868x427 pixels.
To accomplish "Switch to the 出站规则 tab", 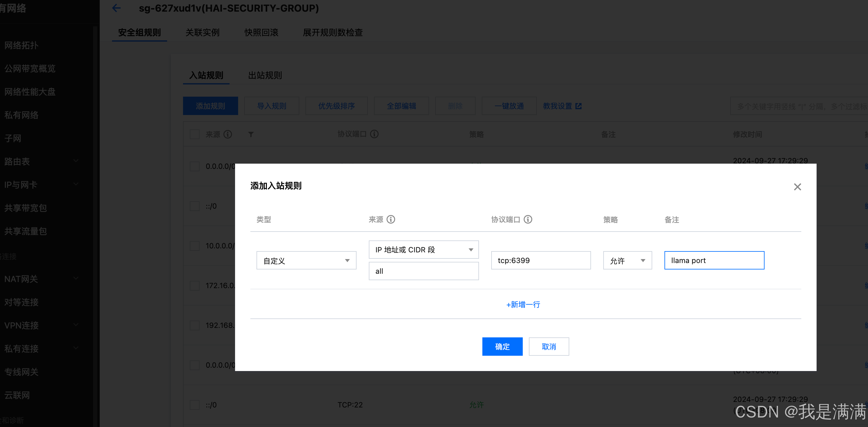I will coord(265,76).
